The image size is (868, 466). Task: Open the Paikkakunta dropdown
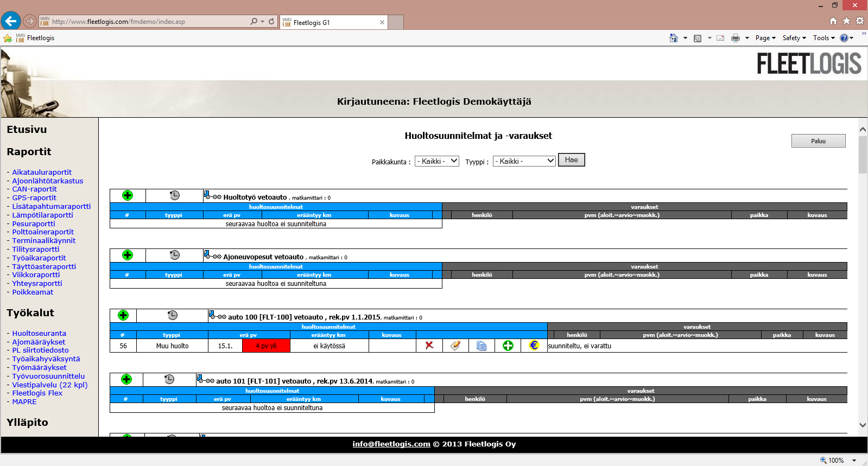pyautogui.click(x=437, y=161)
